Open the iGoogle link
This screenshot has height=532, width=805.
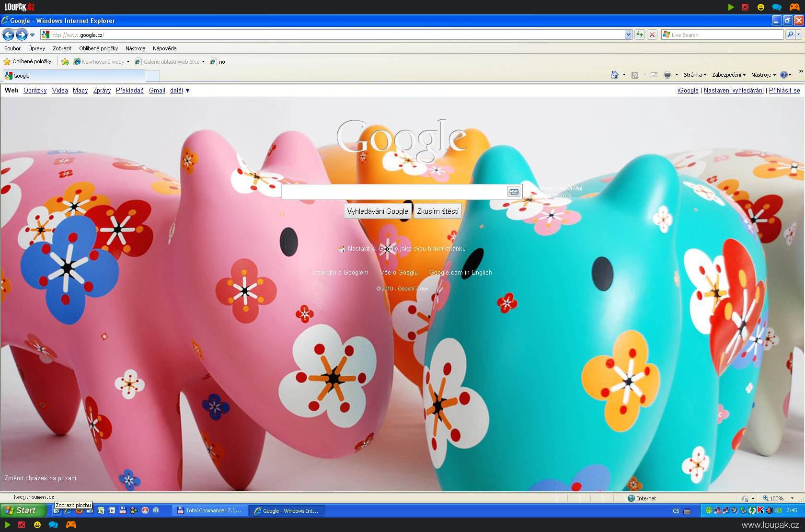coord(688,90)
